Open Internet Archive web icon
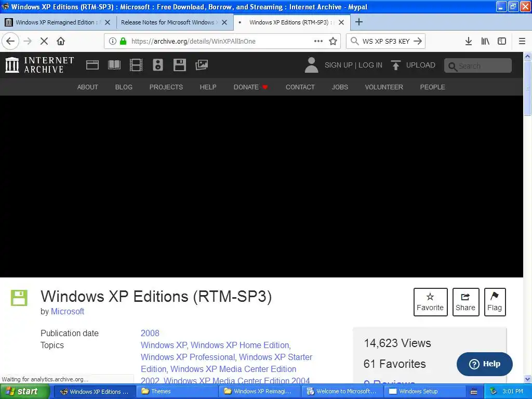The height and width of the screenshot is (399, 532). coord(92,65)
